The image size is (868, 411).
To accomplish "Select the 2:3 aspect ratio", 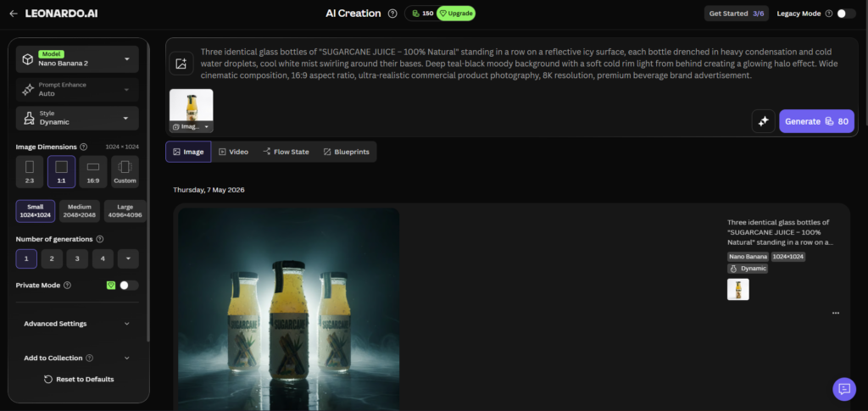I will [30, 172].
